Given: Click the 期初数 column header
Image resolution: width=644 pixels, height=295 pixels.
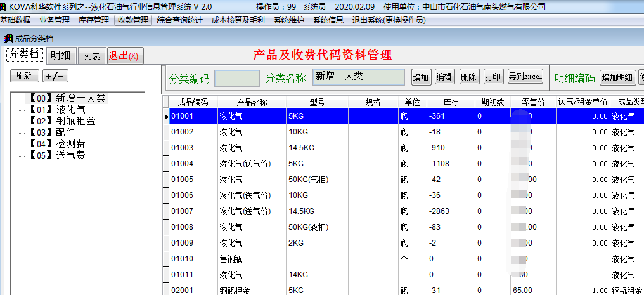Looking at the screenshot, I should point(493,102).
